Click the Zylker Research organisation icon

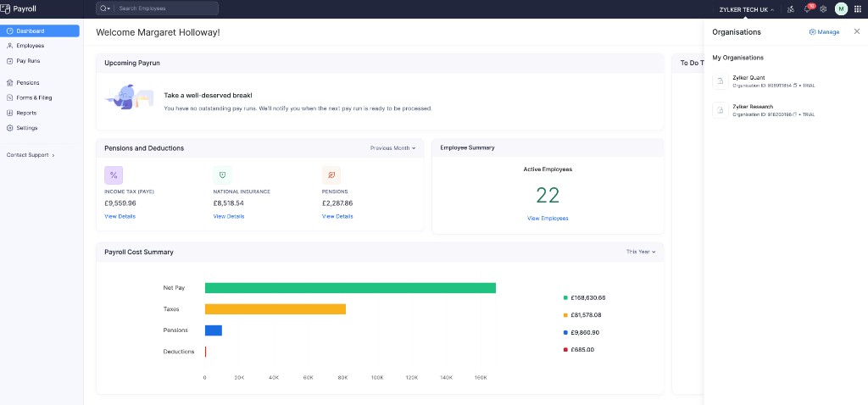coord(721,110)
